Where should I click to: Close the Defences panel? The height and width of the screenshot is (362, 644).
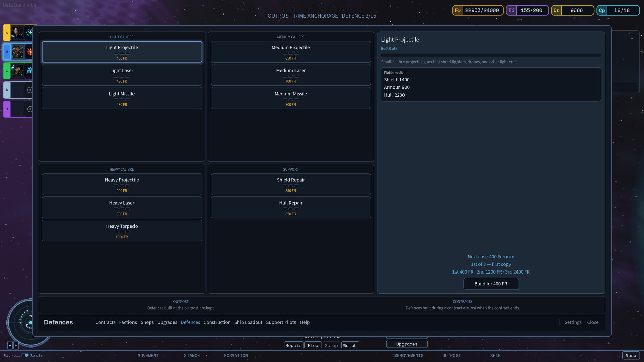tap(593, 322)
